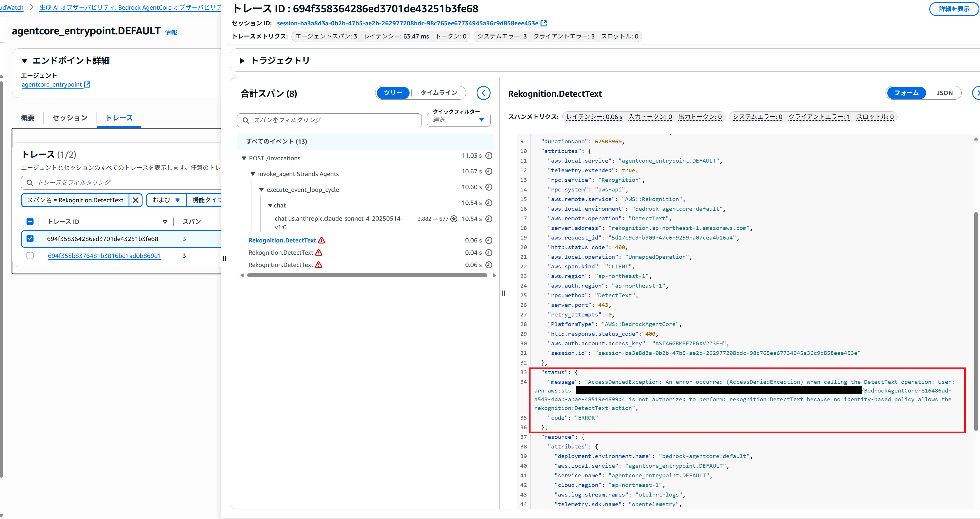This screenshot has height=519, width=980.
Task: Click warning icon on first Rekognition.DetectText span
Action: 322,240
